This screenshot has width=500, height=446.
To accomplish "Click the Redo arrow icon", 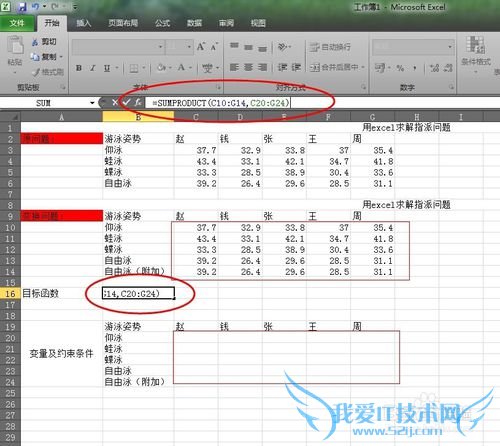I will (x=54, y=7).
